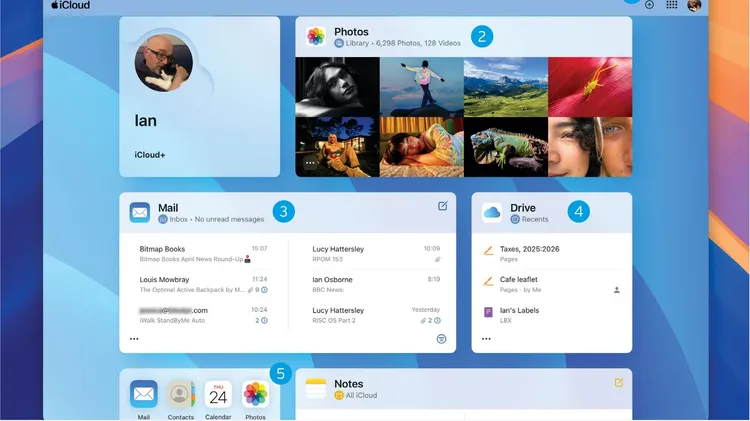
Task: Open Lucy Hattersley's RISC OS Part 2 email
Action: (x=376, y=315)
